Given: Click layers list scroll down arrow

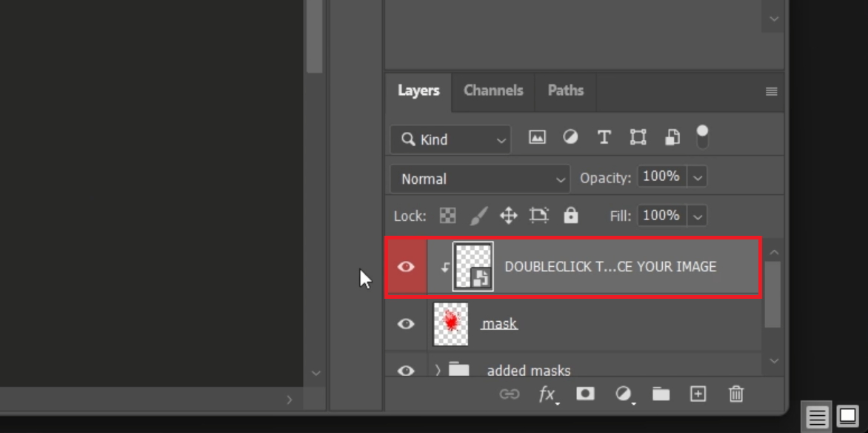Looking at the screenshot, I should 774,361.
